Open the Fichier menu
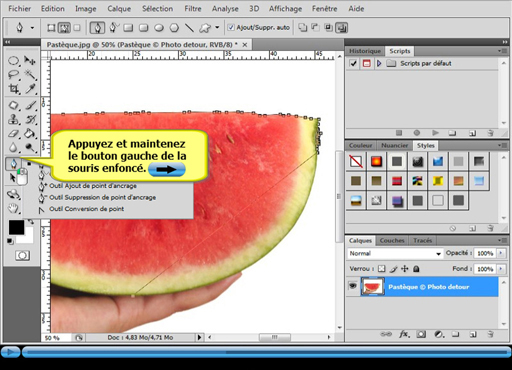 click(x=19, y=9)
